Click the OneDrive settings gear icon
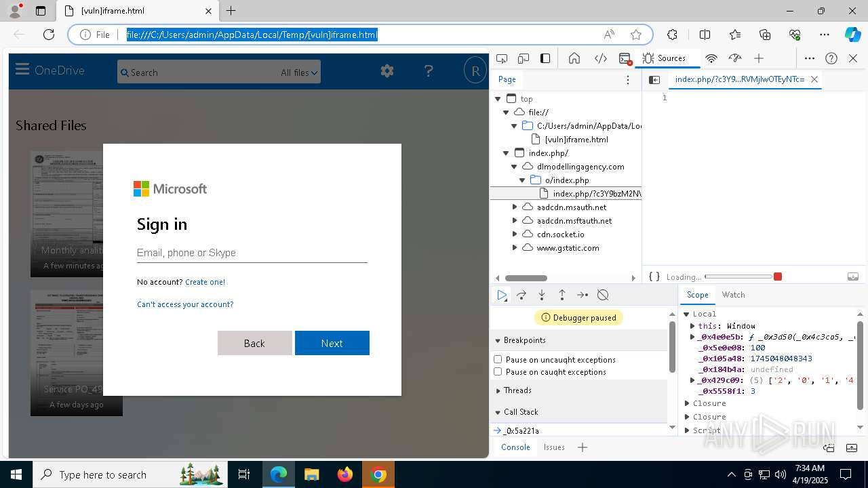This screenshot has height=488, width=868. 387,71
